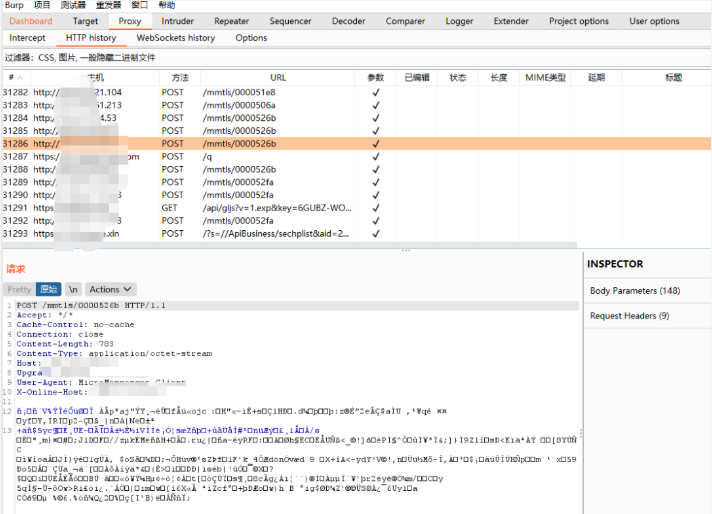
Task: Switch to the Dashboard tab
Action: point(31,21)
